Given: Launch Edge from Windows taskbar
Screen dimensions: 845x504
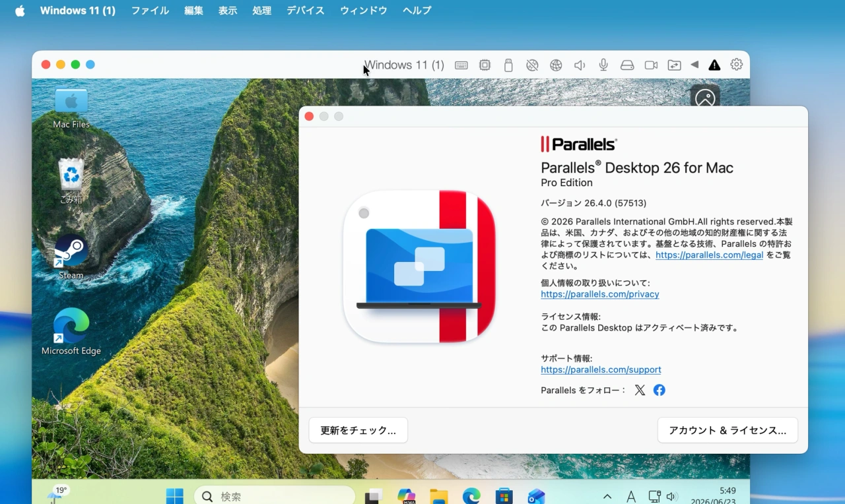Looking at the screenshot, I should coord(471,496).
